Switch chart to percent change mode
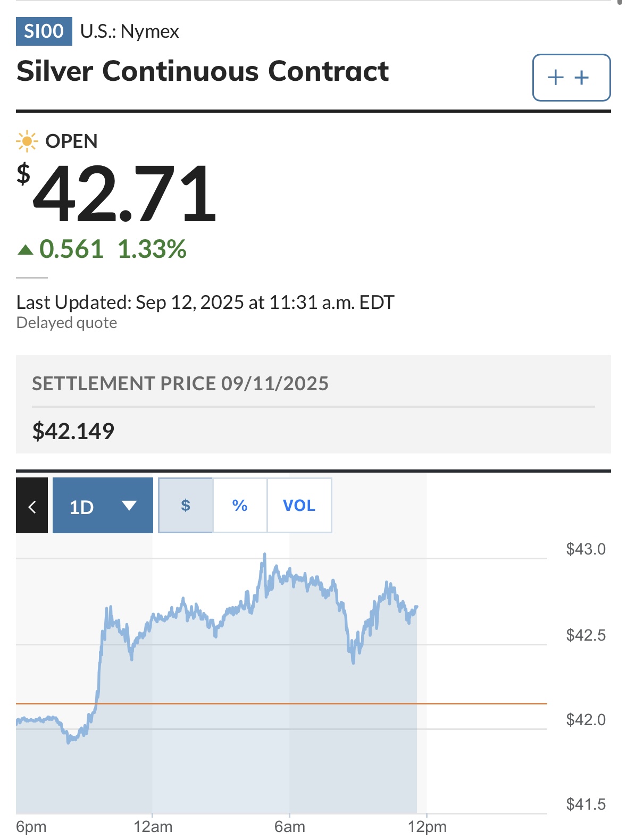This screenshot has height=840, width=627. [240, 506]
